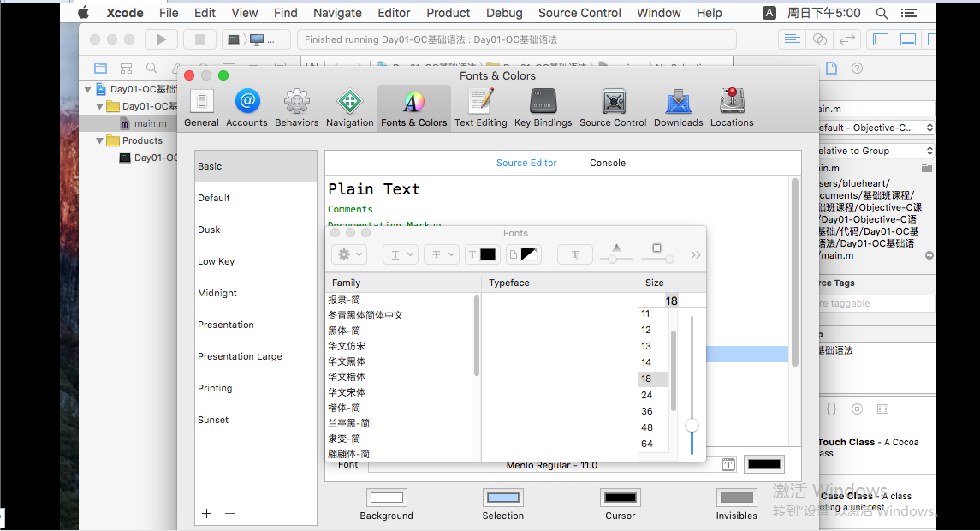The width and height of the screenshot is (980, 531).
Task: Click the text shadow button in Fonts panel
Action: [x=575, y=254]
